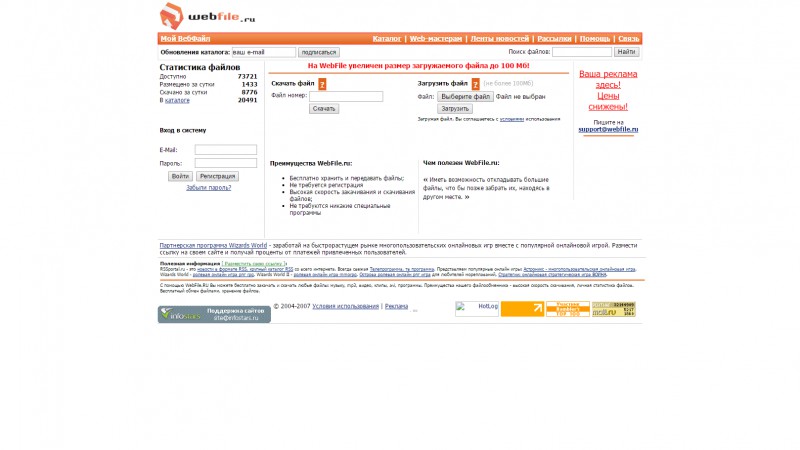Click the Rambler Top 100 badge
800x450 pixels.
[568, 309]
